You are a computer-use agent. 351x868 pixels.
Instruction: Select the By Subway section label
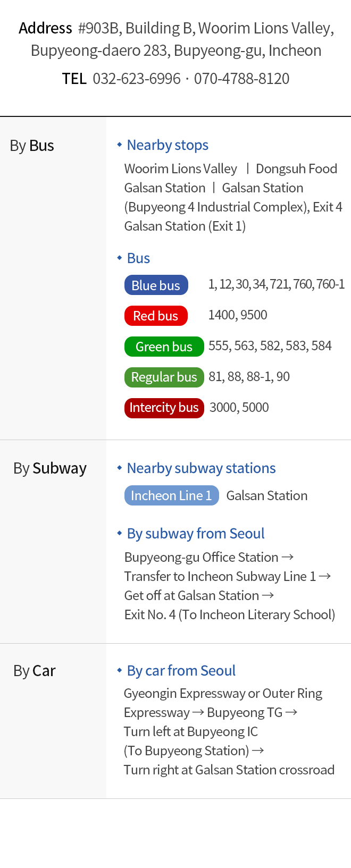(50, 468)
